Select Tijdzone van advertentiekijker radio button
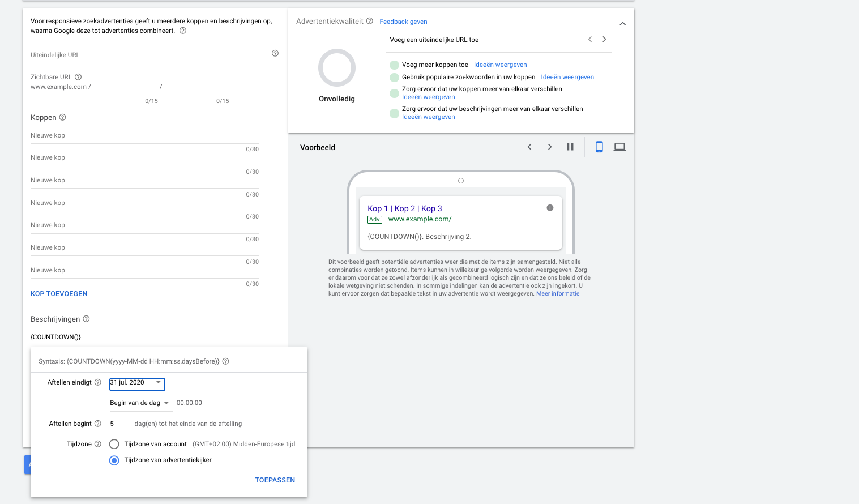The width and height of the screenshot is (859, 504). pos(114,460)
